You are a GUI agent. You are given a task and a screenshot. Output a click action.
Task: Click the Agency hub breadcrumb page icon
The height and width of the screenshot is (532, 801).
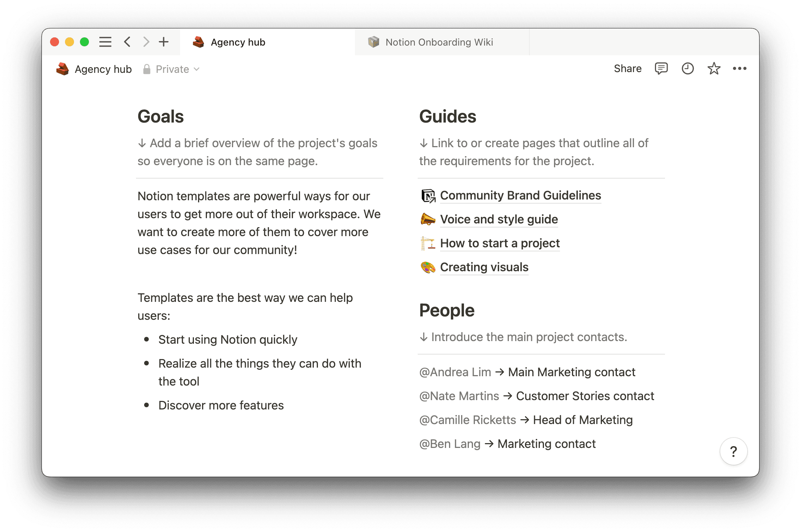click(63, 69)
